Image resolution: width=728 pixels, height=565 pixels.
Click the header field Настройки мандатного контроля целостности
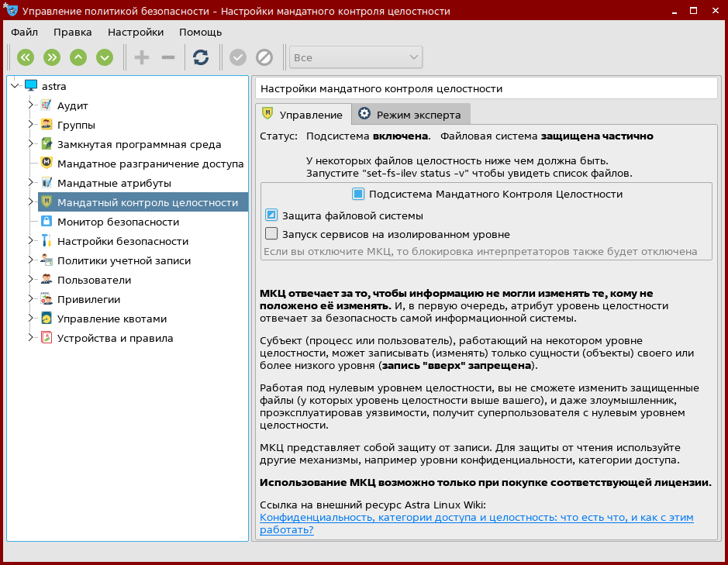coord(487,88)
